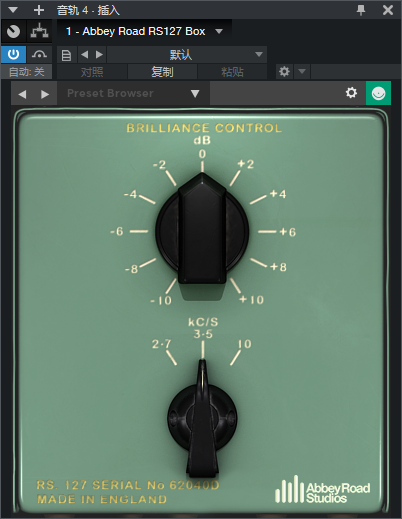The width and height of the screenshot is (402, 519).
Task: Open the 默认 preset dropdown
Action: (187, 54)
